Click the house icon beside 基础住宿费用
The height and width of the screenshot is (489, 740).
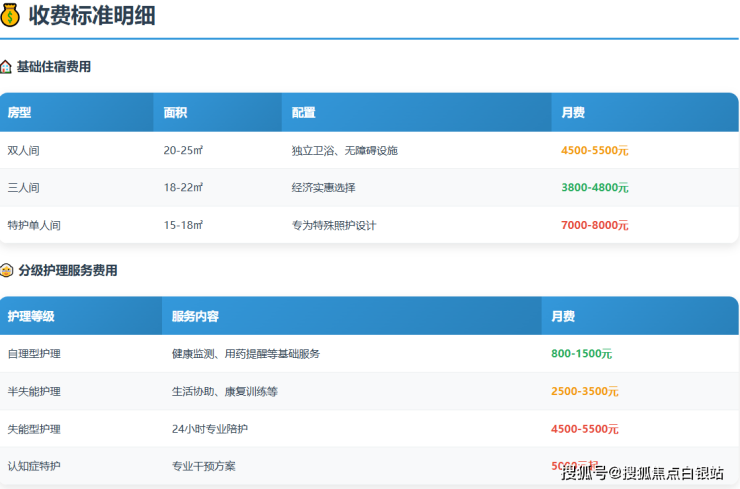click(x=6, y=67)
